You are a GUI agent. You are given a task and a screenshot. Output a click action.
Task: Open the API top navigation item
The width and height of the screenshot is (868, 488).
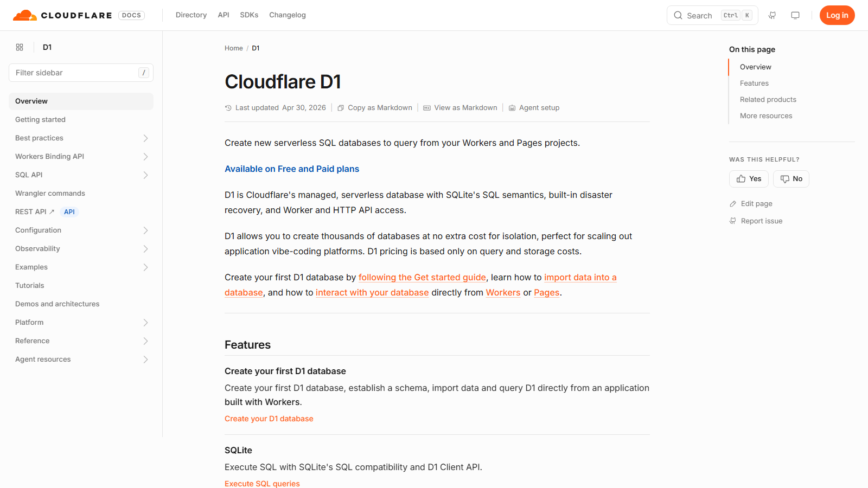224,15
